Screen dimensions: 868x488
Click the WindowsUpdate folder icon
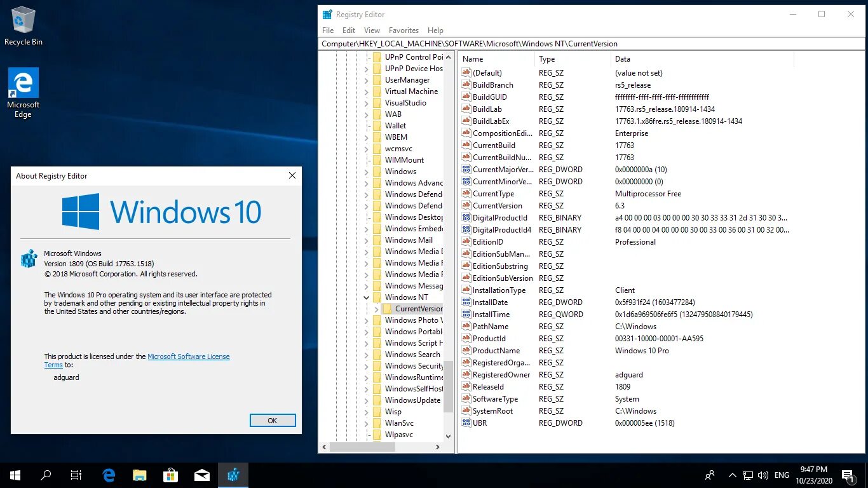coord(377,400)
